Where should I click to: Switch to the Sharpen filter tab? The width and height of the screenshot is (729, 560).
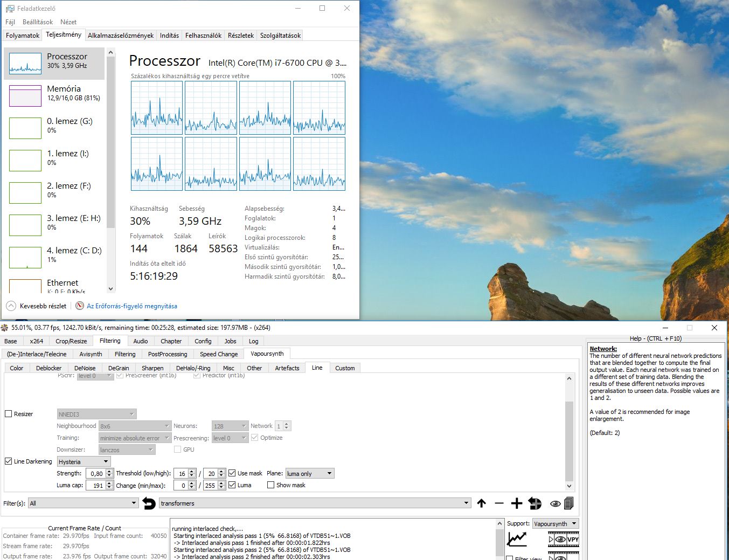pyautogui.click(x=152, y=368)
